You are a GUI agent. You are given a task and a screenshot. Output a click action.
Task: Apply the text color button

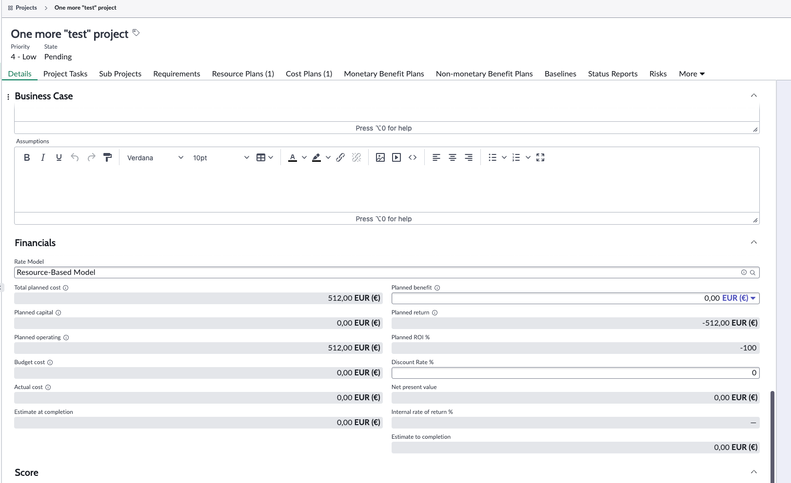tap(293, 157)
